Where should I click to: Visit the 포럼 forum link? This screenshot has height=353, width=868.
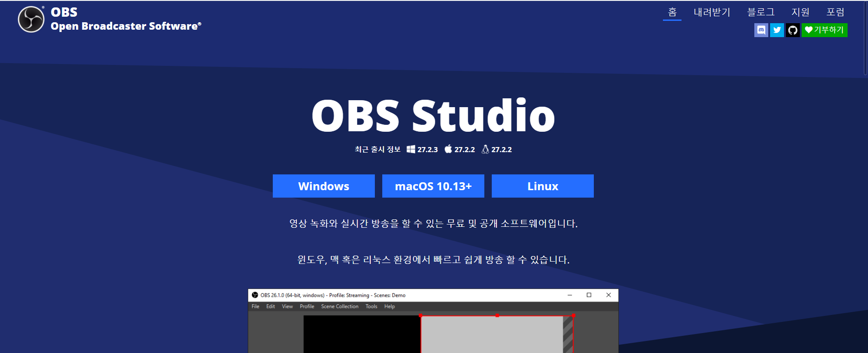(835, 12)
